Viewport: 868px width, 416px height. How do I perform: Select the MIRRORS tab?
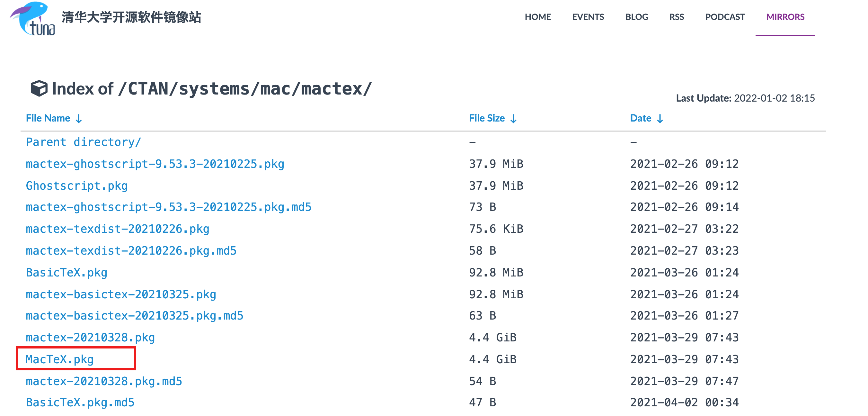785,17
